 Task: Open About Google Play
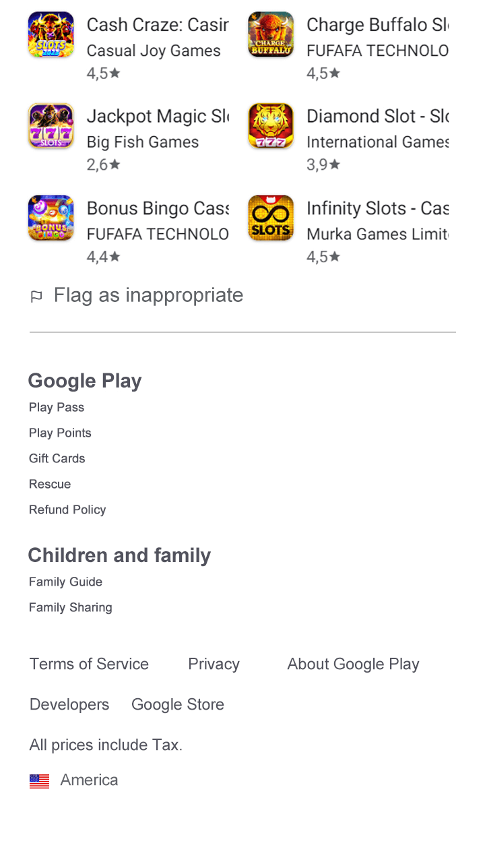(353, 664)
